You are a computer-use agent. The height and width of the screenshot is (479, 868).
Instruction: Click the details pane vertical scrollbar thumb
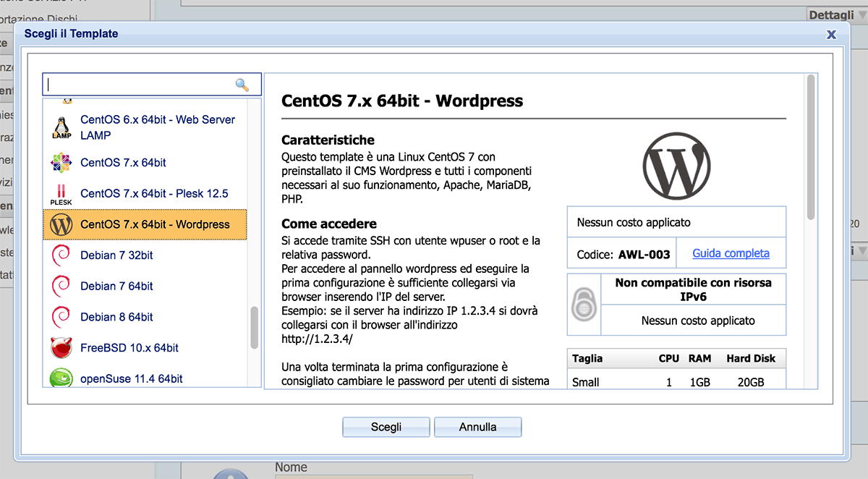811,147
